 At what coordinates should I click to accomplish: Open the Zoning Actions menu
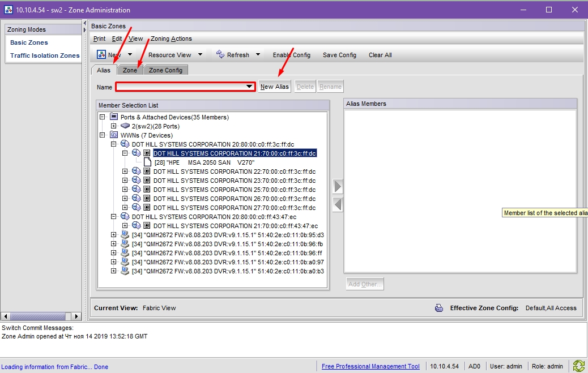pyautogui.click(x=172, y=38)
